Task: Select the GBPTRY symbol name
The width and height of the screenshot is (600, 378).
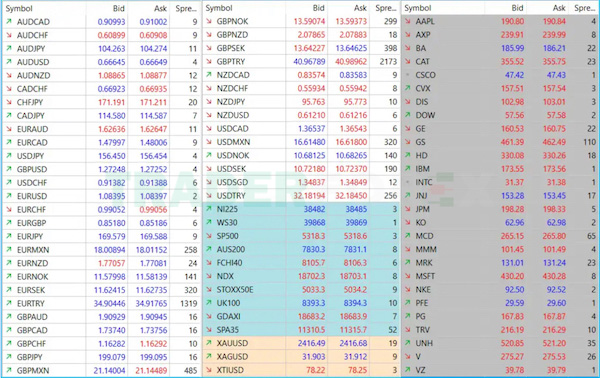Action: (231, 62)
